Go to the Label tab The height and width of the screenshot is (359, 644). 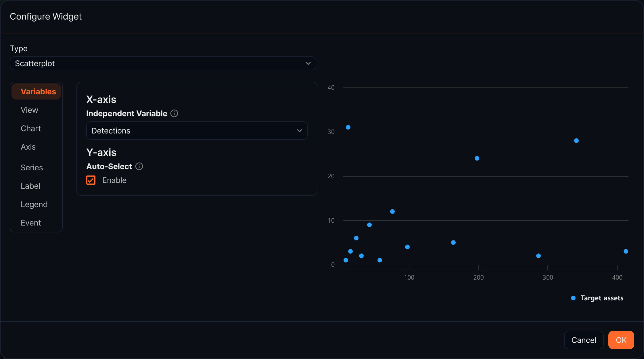click(30, 186)
